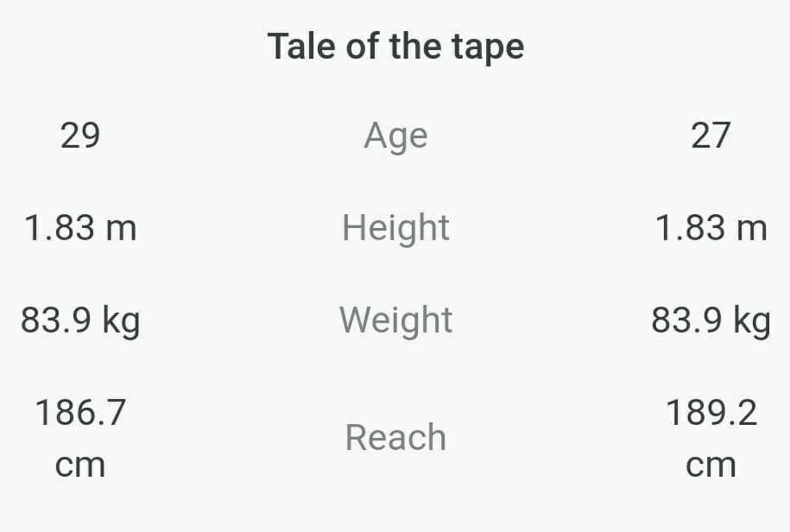Click the 'Tale of the tape' heading
The image size is (790, 532).
(x=395, y=47)
